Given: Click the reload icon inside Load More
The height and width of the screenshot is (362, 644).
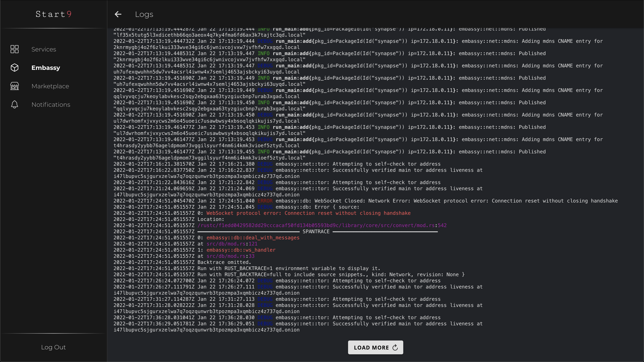Looking at the screenshot, I should (395, 347).
